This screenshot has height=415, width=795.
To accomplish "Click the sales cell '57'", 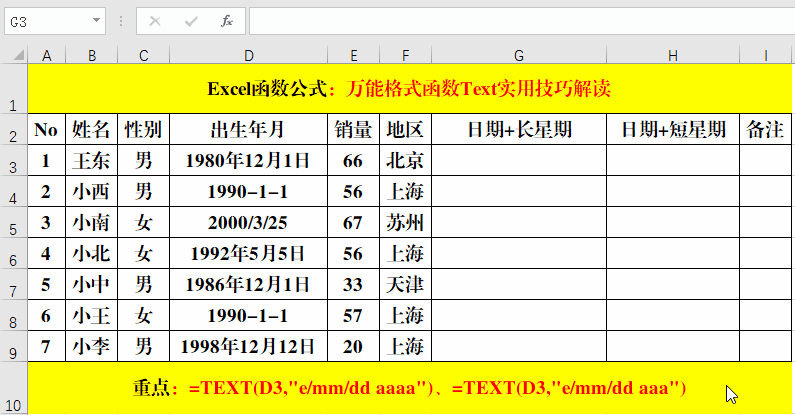I will (x=353, y=315).
